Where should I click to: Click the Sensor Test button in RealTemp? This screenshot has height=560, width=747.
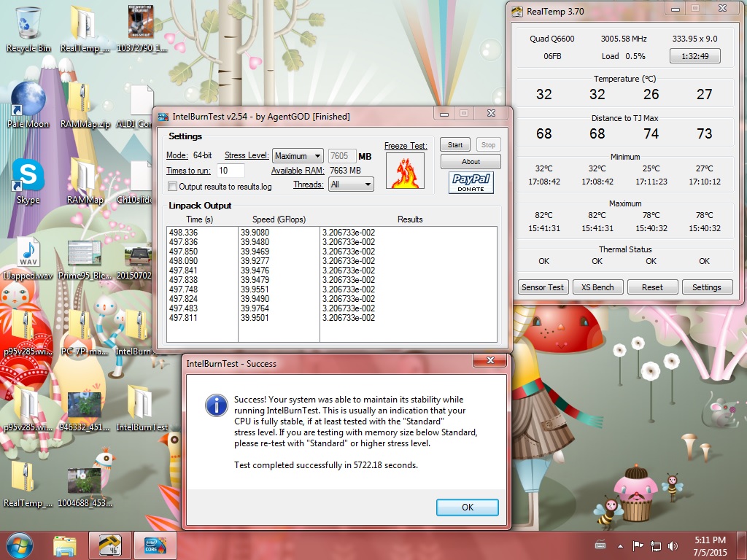click(x=543, y=287)
